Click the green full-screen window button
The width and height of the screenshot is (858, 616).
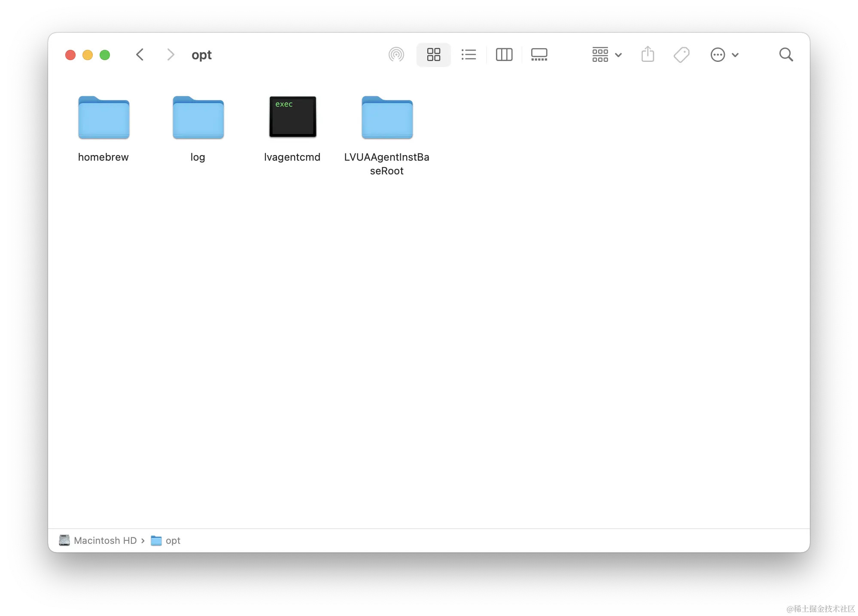(105, 55)
